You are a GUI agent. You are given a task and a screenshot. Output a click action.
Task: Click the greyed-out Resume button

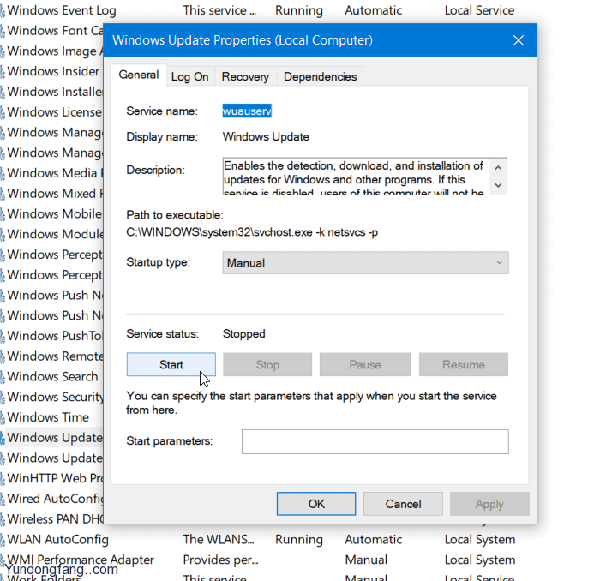pyautogui.click(x=463, y=364)
